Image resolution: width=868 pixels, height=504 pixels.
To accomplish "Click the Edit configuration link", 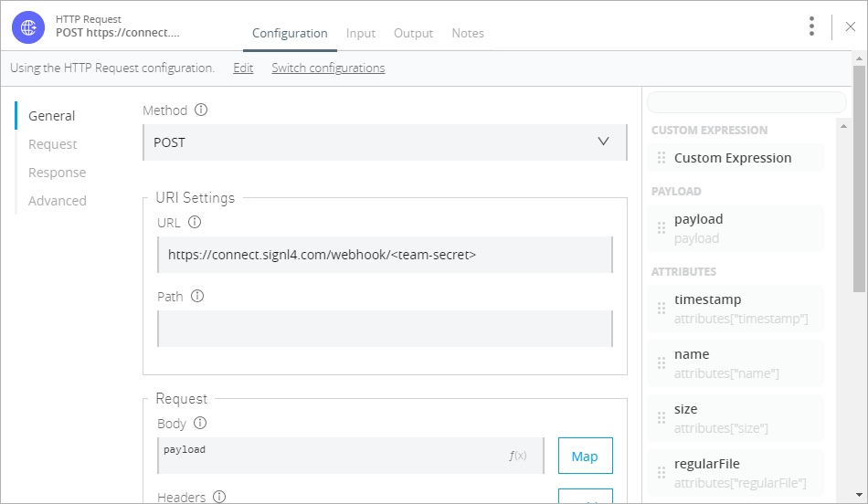I will [x=243, y=68].
